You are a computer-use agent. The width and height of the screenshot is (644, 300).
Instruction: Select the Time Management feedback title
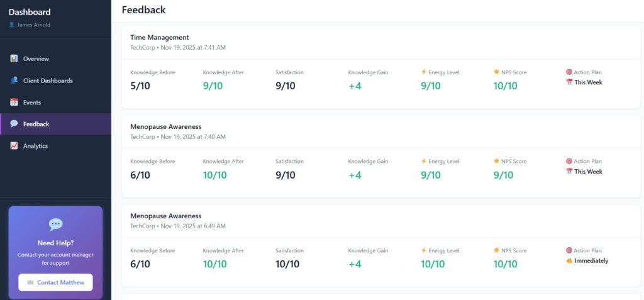point(159,37)
